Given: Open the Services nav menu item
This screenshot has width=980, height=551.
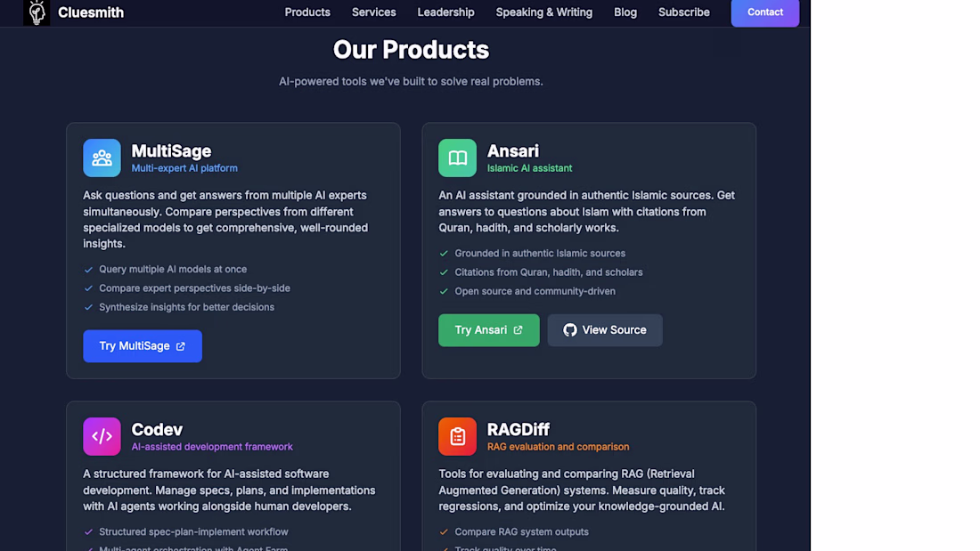Looking at the screenshot, I should [374, 12].
